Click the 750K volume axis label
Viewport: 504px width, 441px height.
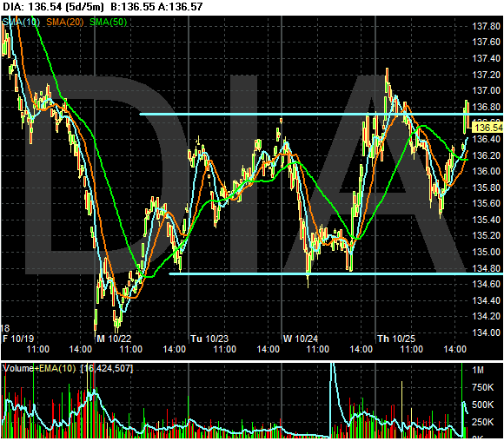tap(483, 387)
